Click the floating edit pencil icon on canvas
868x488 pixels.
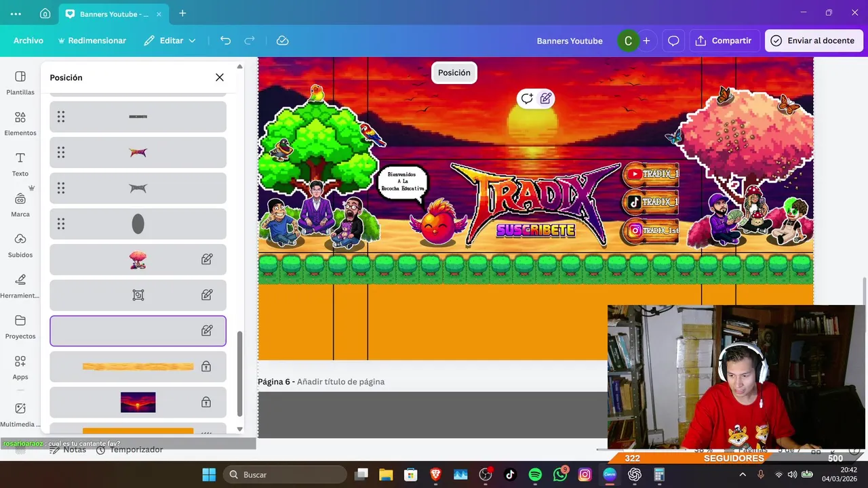[546, 99]
